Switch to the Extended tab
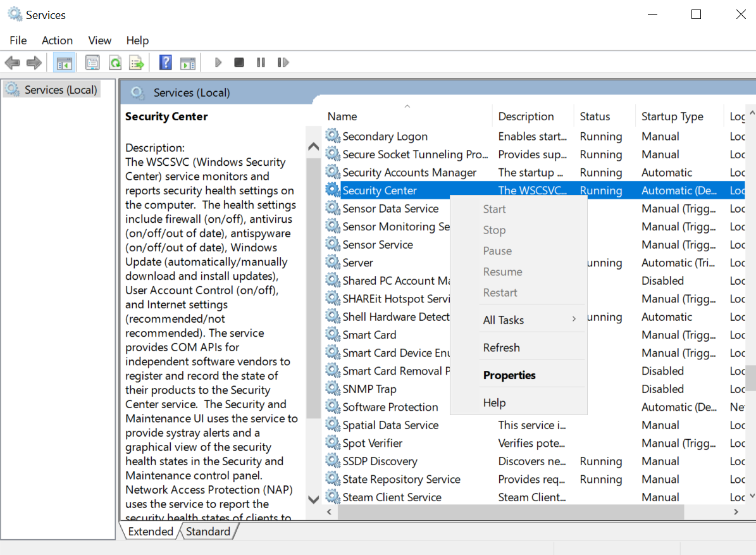This screenshot has height=555, width=756. pyautogui.click(x=151, y=532)
